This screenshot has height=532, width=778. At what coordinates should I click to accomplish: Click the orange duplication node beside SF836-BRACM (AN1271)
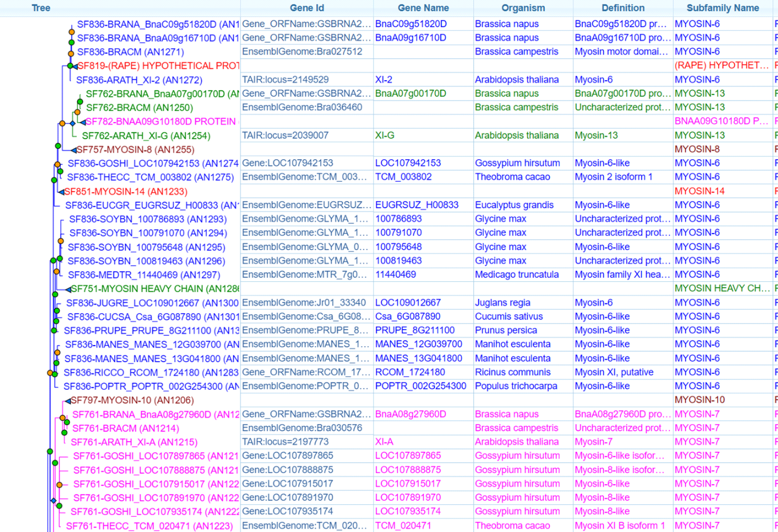(71, 53)
